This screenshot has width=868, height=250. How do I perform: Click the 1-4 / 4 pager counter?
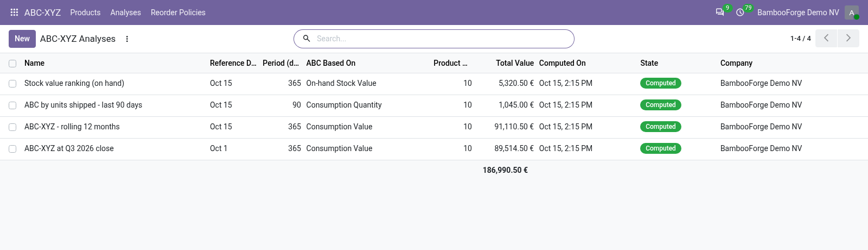point(800,39)
